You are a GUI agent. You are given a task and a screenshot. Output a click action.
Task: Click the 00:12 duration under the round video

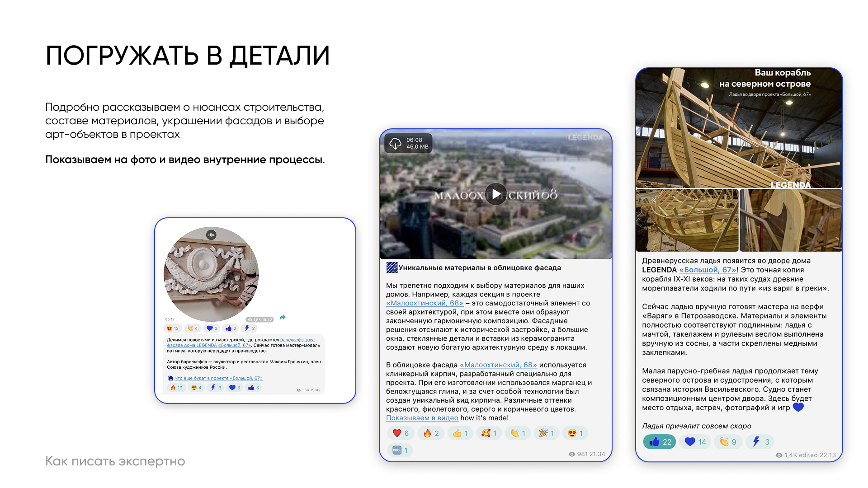[170, 319]
